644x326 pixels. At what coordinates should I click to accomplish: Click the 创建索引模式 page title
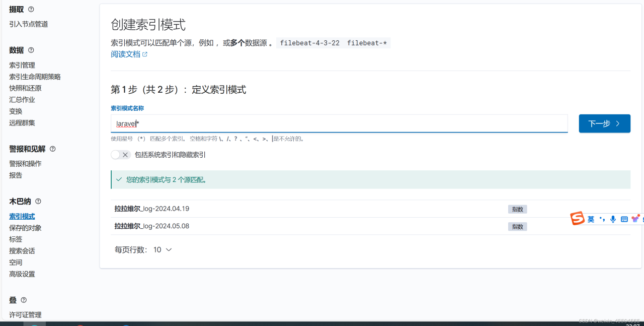(148, 25)
